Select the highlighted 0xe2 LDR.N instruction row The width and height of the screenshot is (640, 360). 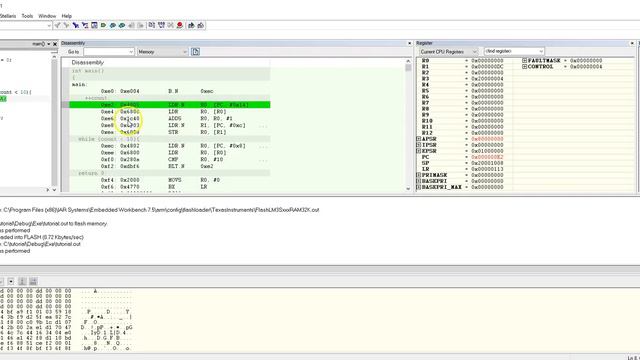pos(170,105)
